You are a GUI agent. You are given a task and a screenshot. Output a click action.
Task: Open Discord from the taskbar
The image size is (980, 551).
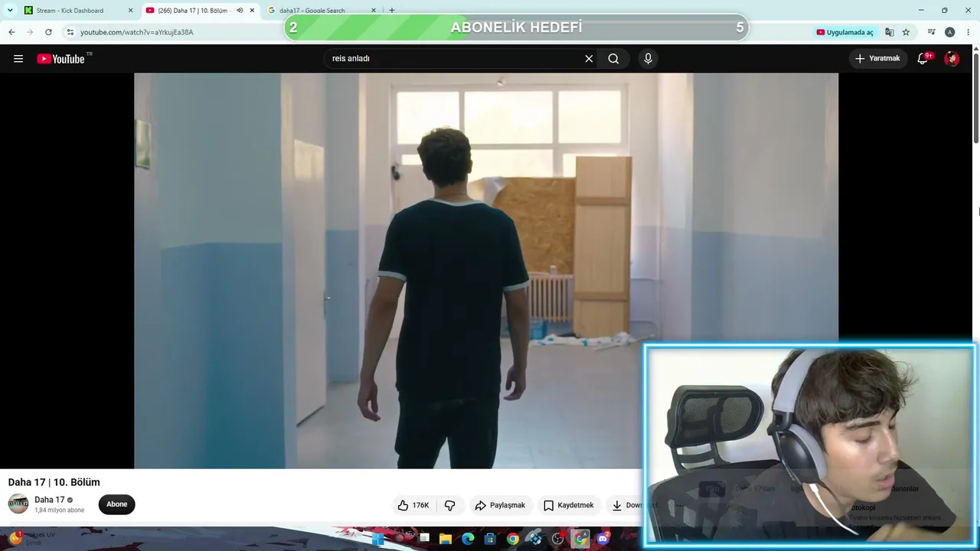pyautogui.click(x=603, y=539)
